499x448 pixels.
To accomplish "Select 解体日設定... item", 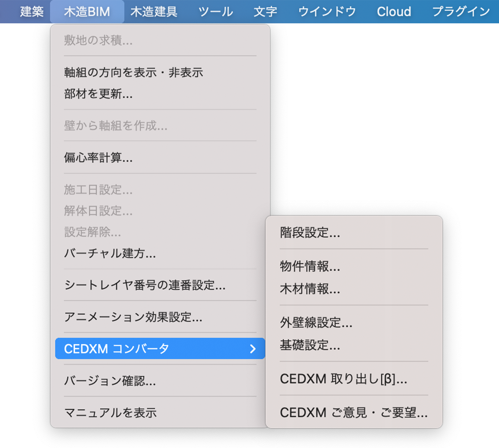I will (160, 211).
